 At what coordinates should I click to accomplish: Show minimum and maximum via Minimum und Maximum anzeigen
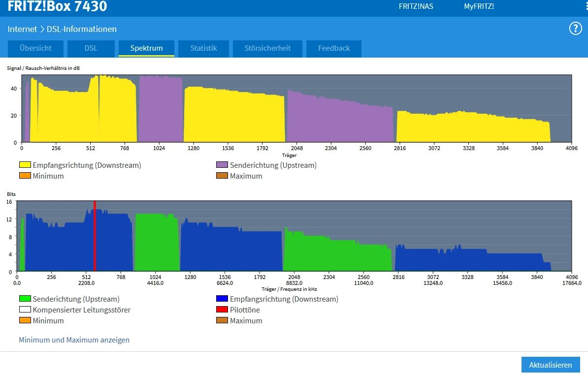74,340
